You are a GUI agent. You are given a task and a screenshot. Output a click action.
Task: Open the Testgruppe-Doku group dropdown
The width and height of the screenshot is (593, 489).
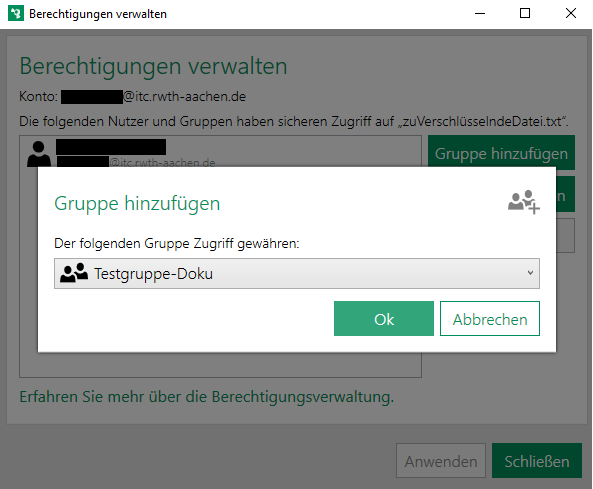tap(297, 273)
